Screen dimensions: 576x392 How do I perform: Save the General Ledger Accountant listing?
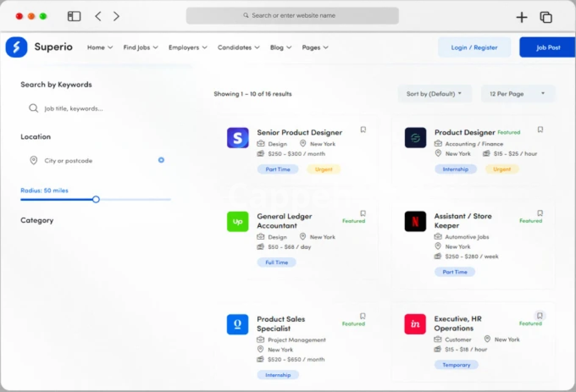[x=363, y=213]
